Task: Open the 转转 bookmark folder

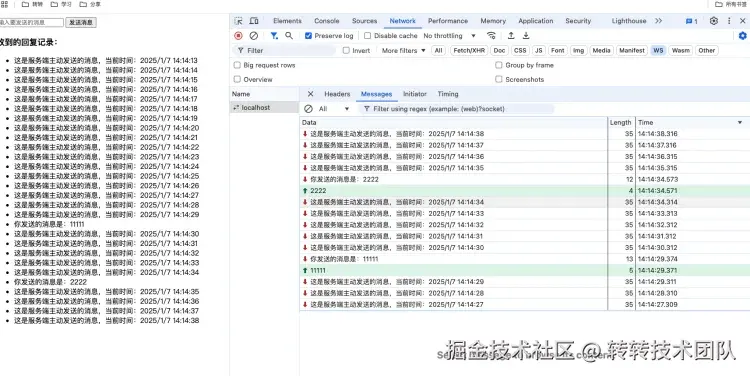Action: [x=33, y=4]
